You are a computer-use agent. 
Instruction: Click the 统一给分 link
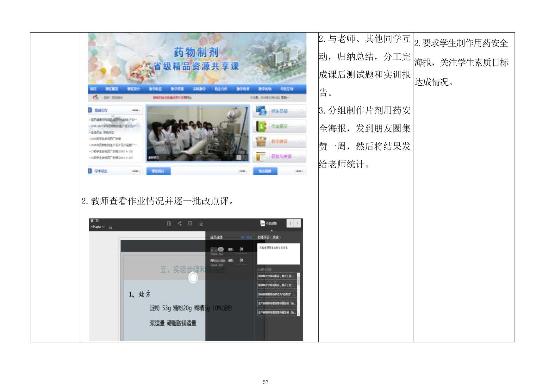click(246, 237)
